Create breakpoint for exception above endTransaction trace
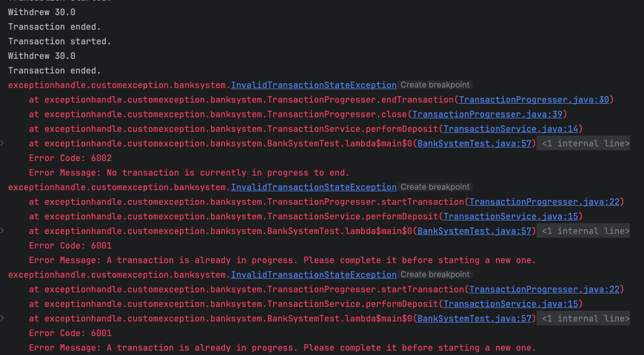The height and width of the screenshot is (355, 644). pos(435,85)
